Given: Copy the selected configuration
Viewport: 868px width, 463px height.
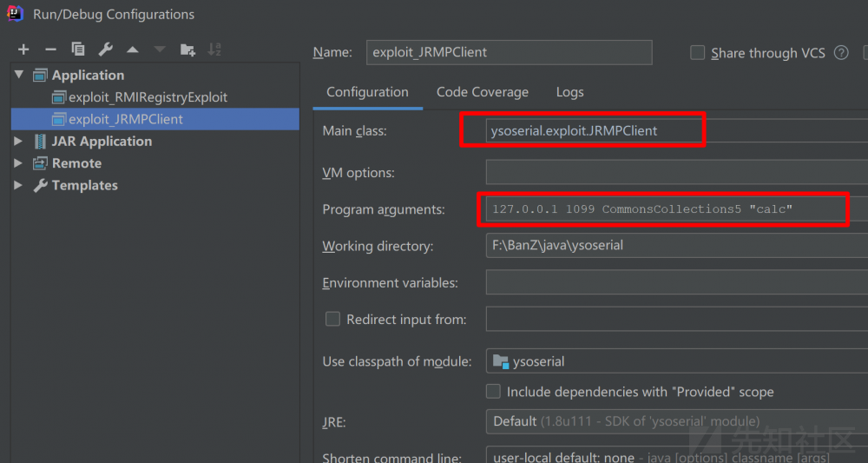Looking at the screenshot, I should pyautogui.click(x=78, y=50).
